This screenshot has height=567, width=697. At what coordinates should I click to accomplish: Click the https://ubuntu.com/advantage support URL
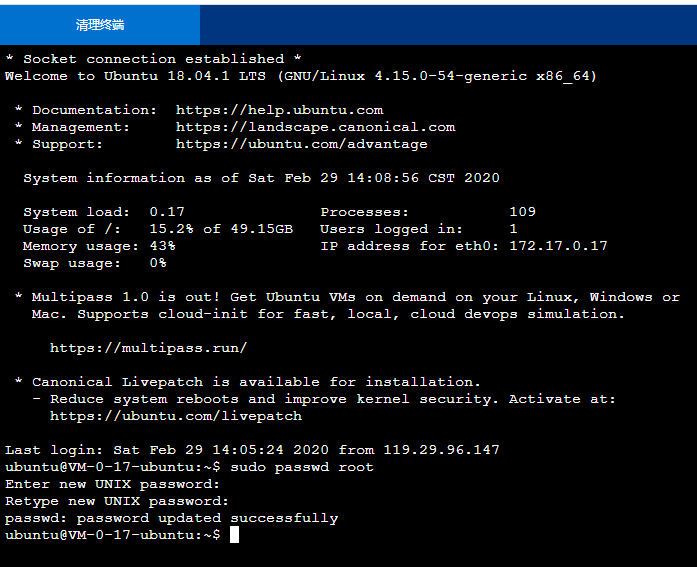pyautogui.click(x=301, y=144)
